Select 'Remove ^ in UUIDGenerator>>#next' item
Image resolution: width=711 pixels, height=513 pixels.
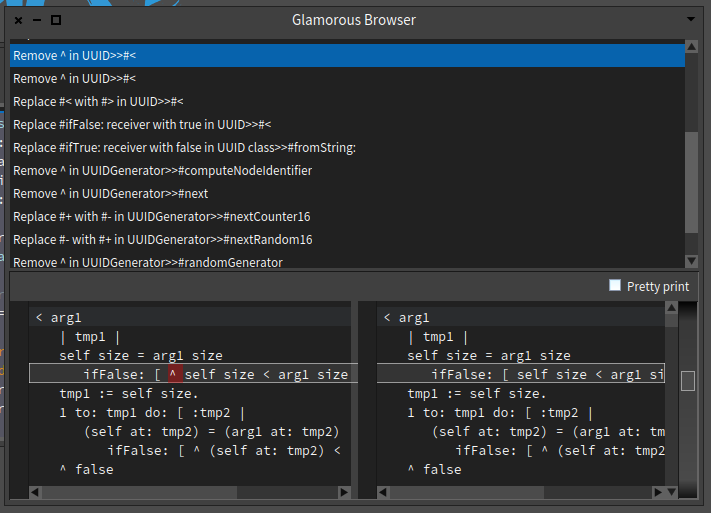[347, 194]
